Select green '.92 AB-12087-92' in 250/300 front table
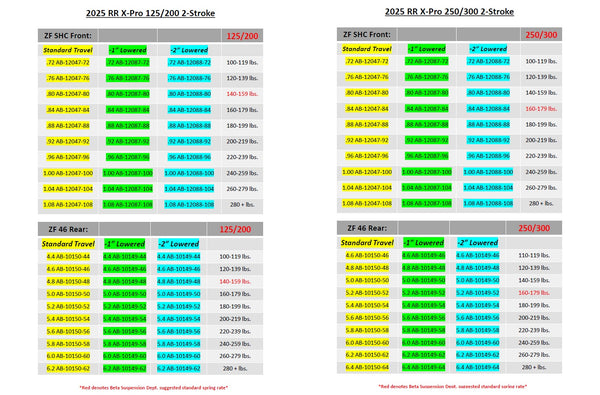The width and height of the screenshot is (600, 395). coord(426,140)
